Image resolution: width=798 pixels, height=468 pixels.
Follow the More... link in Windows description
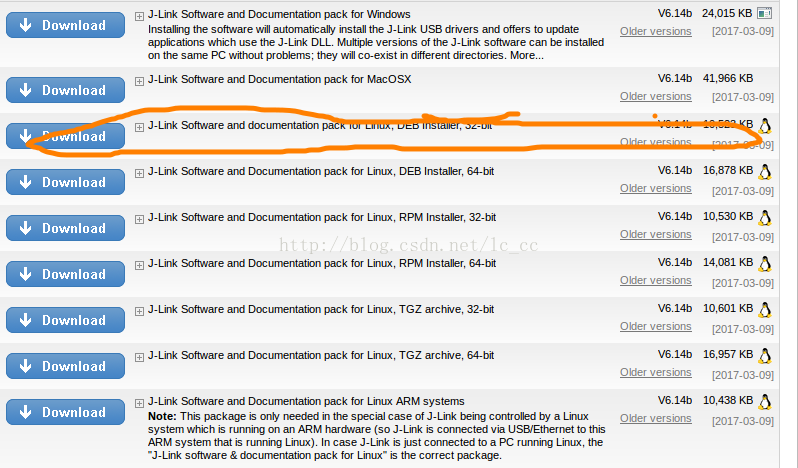point(527,55)
